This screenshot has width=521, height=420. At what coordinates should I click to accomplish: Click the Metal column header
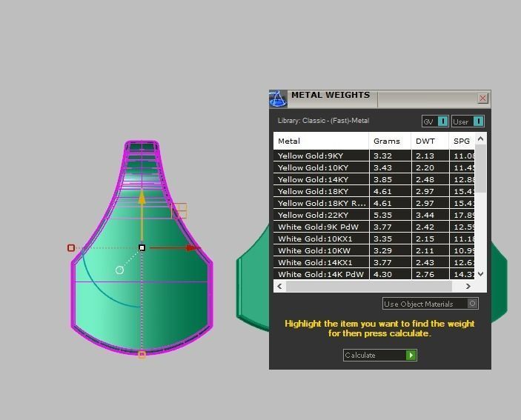point(320,141)
